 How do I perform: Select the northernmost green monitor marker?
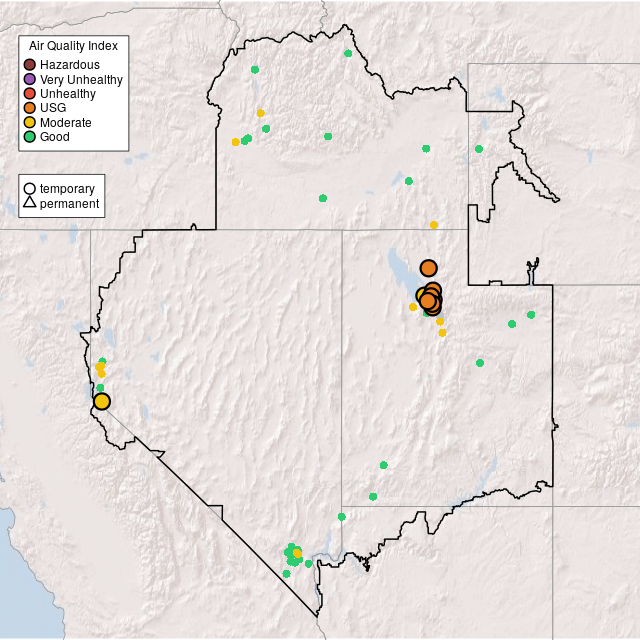coord(348,53)
